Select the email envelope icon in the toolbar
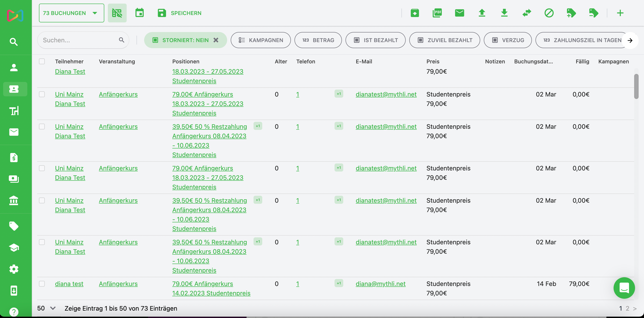 459,13
